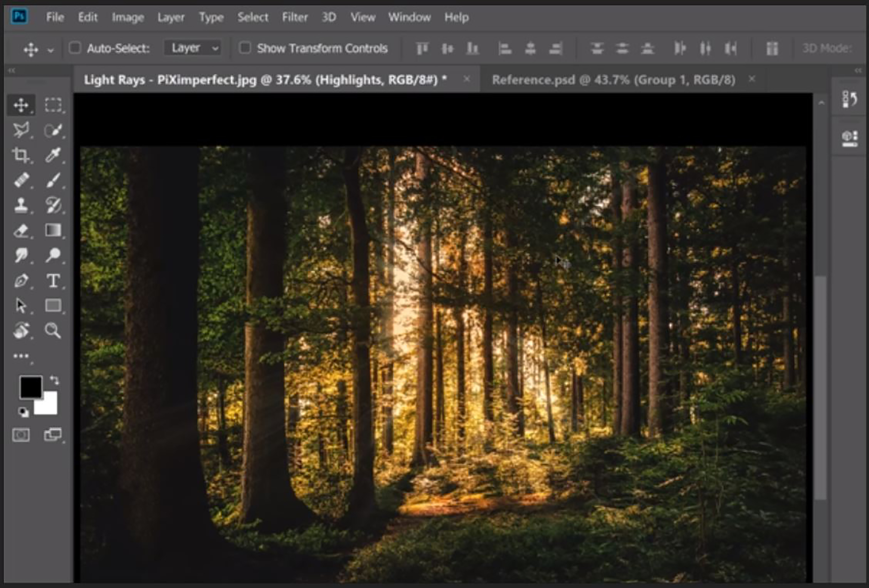Choose the Smudge tool

coord(21,255)
